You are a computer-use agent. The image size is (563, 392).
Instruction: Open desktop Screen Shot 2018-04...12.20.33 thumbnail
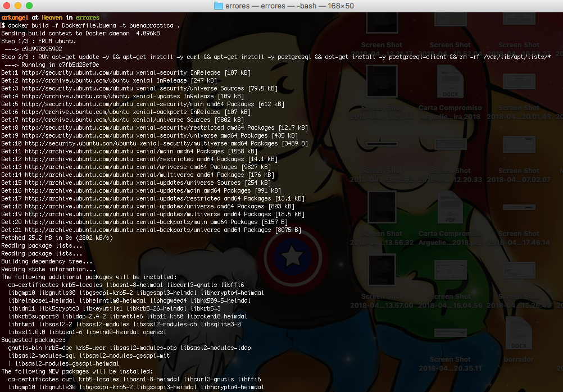tap(450, 144)
